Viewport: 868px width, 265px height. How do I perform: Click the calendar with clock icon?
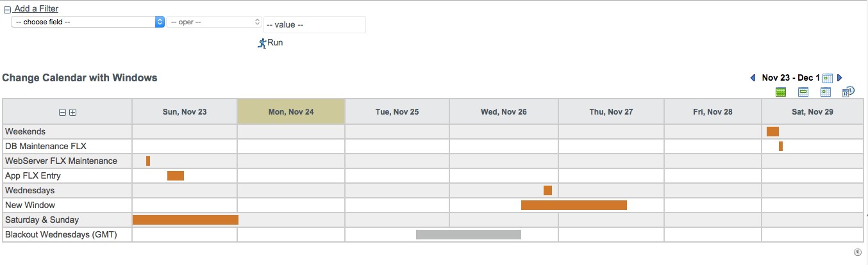click(x=847, y=92)
